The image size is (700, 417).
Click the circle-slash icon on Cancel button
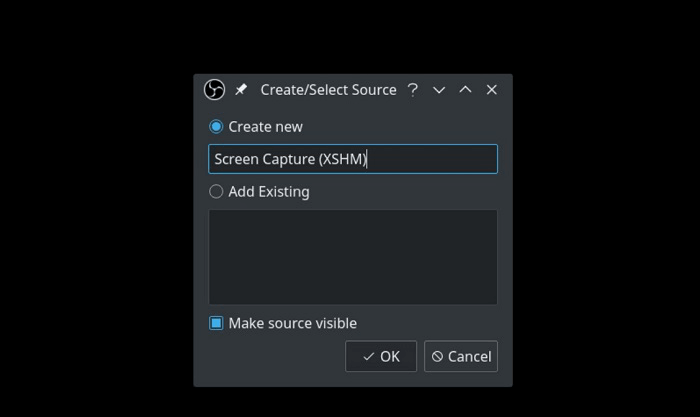[x=437, y=356]
